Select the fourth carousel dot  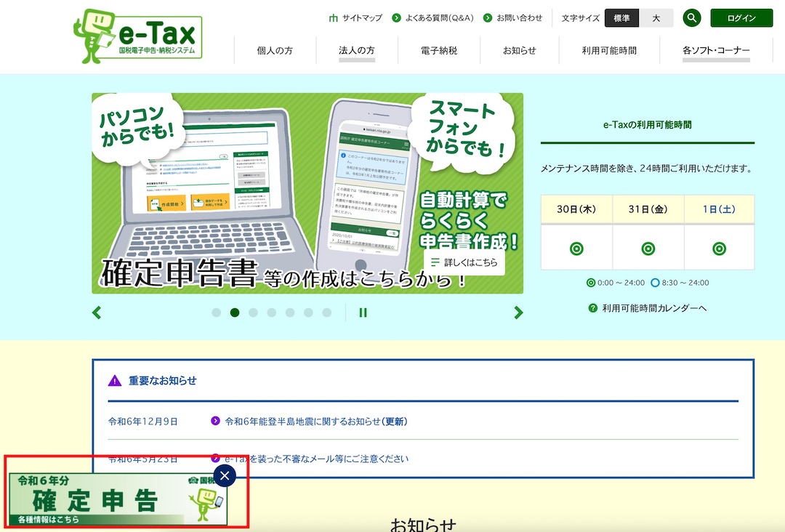(x=271, y=313)
